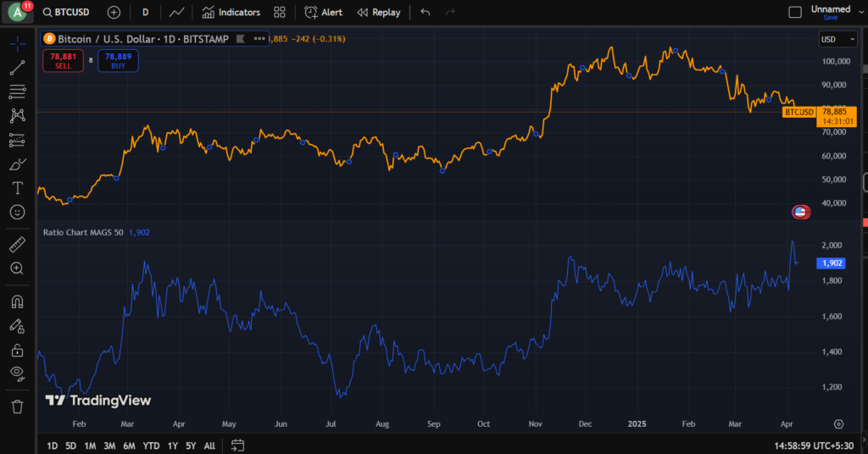Viewport: 868px width, 454px height.
Task: Open the go to date calendar
Action: pos(237,446)
